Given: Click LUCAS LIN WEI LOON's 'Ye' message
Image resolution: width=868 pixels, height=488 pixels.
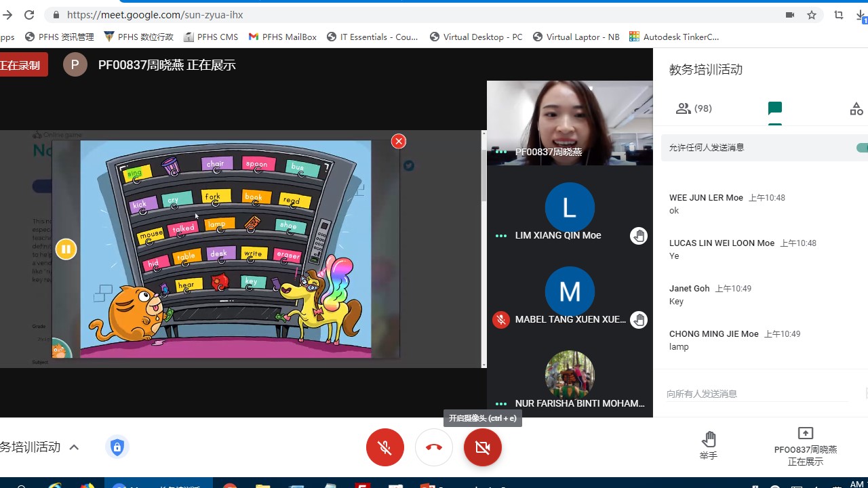Looking at the screenshot, I should 674,256.
